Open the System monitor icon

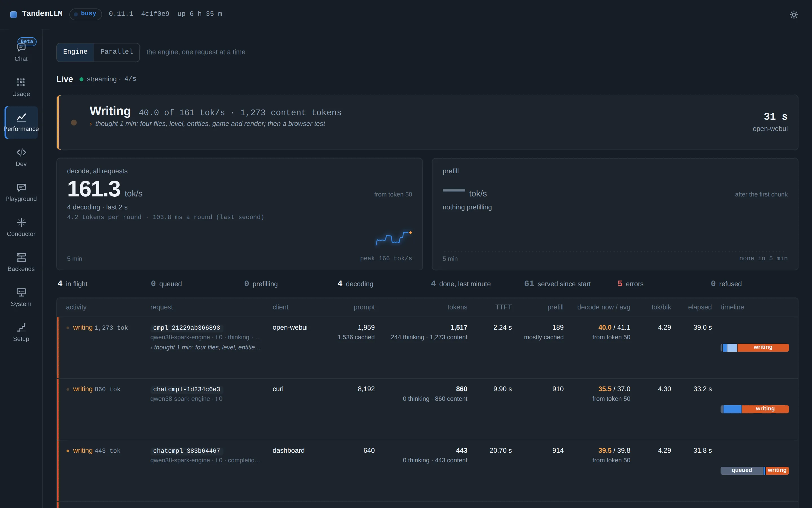pyautogui.click(x=21, y=292)
